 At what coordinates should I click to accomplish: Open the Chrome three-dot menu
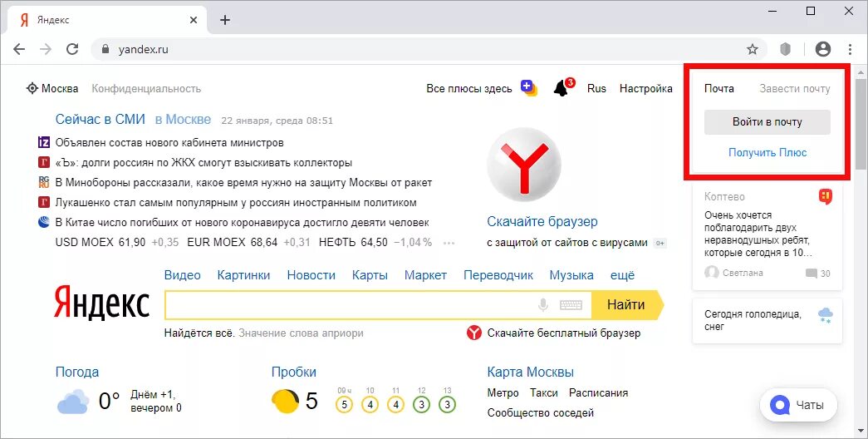coord(850,49)
